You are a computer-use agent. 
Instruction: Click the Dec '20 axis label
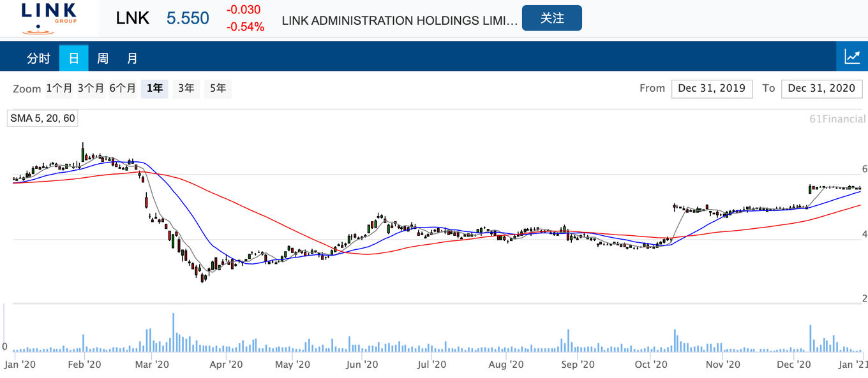pos(794,365)
